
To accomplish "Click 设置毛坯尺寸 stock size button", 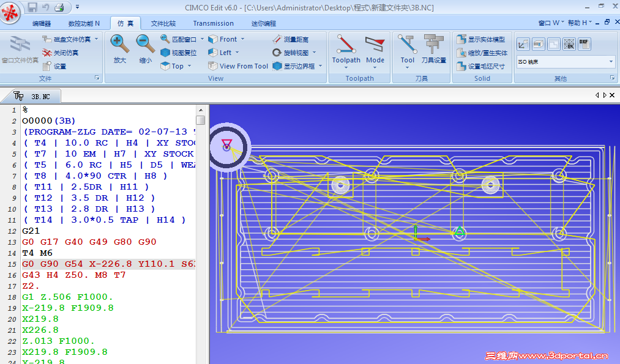I will pyautogui.click(x=481, y=66).
